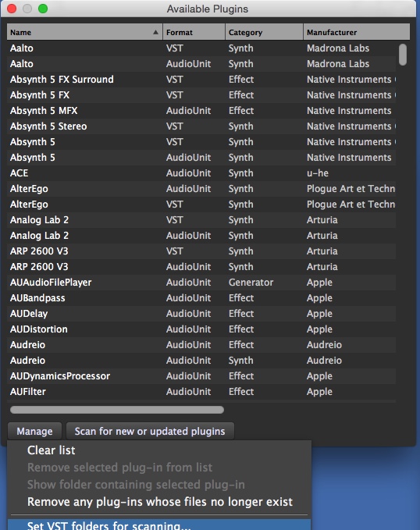Click Scan for new or updated plugins
This screenshot has height=530, width=420.
[x=150, y=431]
